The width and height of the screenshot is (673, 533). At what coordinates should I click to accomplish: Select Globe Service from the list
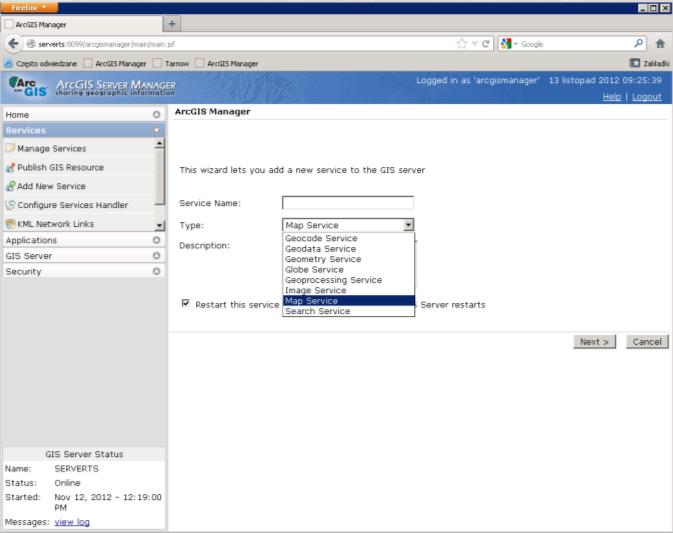349,270
